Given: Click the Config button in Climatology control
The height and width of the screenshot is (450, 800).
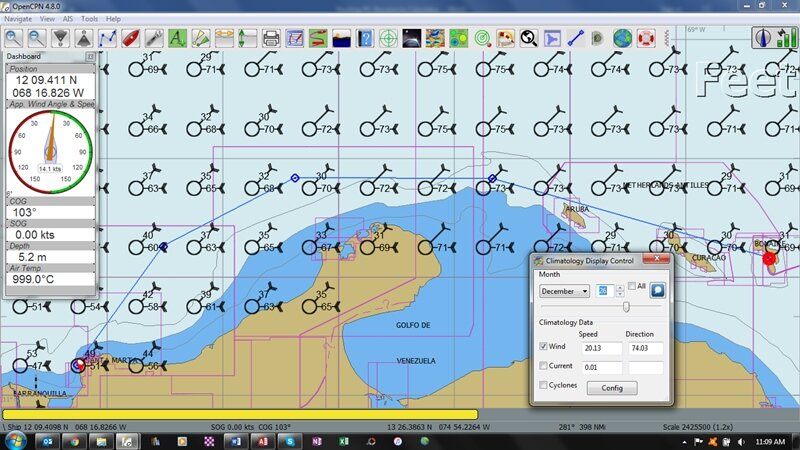Looking at the screenshot, I should tap(612, 388).
